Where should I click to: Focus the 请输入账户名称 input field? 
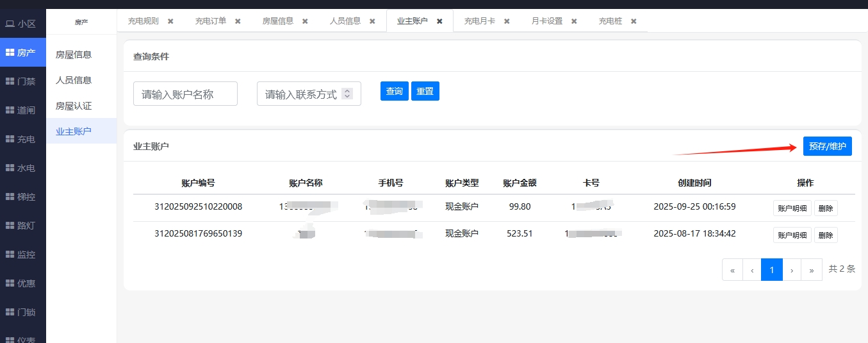[x=185, y=94]
